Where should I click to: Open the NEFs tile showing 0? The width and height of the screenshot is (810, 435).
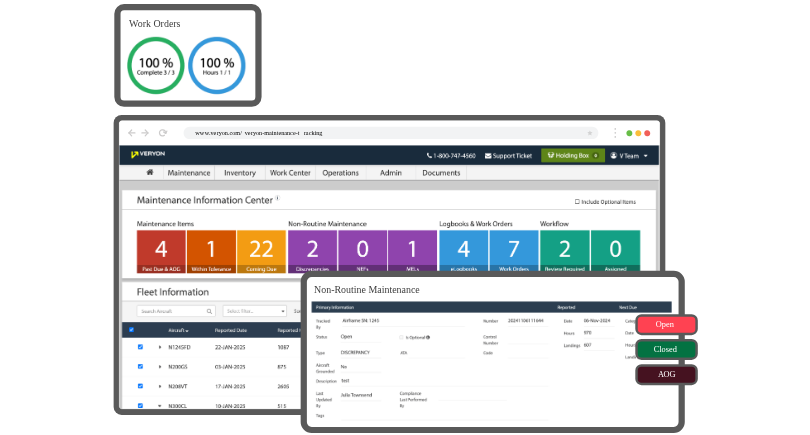[x=362, y=251]
